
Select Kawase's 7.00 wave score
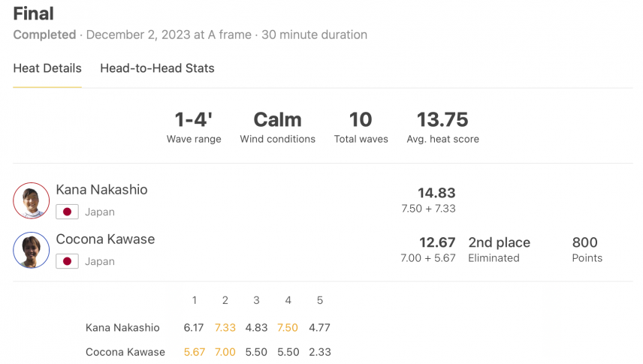point(225,352)
